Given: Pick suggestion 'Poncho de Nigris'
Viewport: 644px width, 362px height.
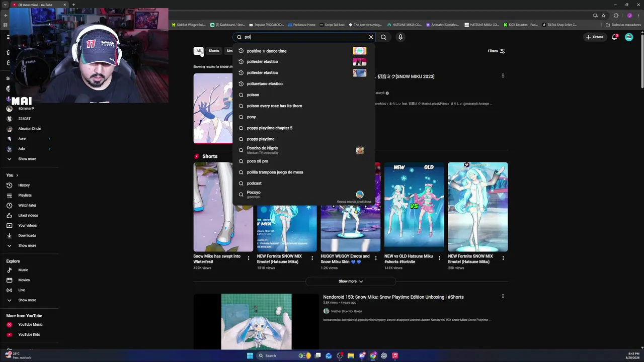Looking at the screenshot, I should coord(303,150).
